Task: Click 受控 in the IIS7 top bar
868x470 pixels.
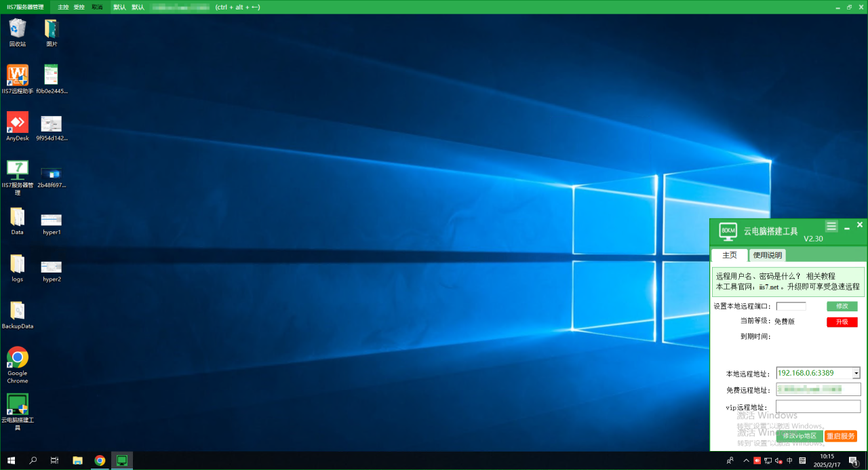Action: [79, 7]
